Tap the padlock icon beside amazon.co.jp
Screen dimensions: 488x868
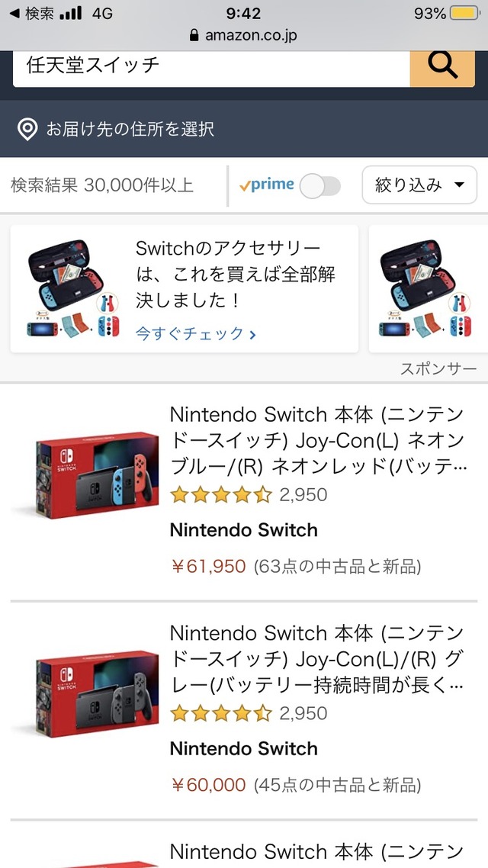[x=194, y=35]
